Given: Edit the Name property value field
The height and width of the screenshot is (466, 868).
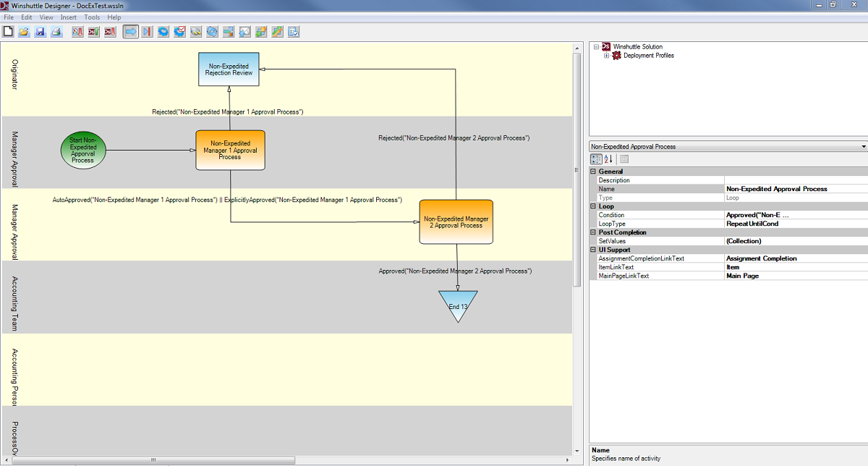Looking at the screenshot, I should (x=796, y=189).
